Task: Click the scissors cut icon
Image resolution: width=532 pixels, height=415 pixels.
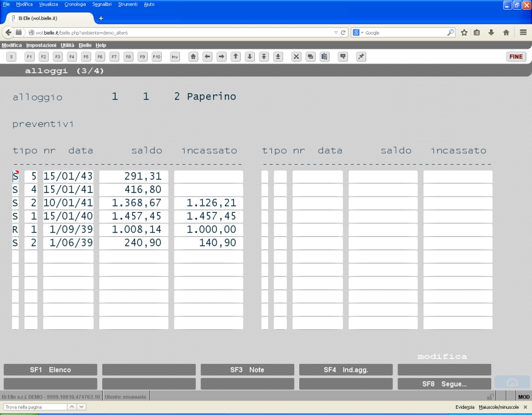Action: point(296,57)
